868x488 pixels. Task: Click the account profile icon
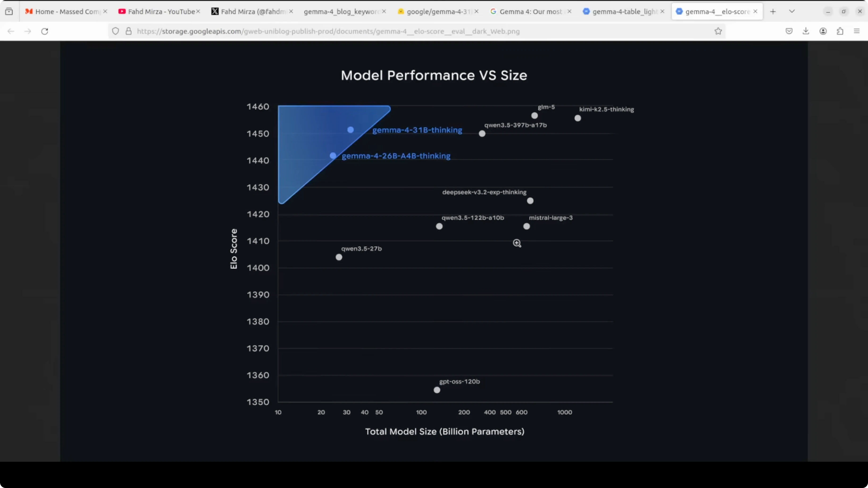pyautogui.click(x=823, y=31)
